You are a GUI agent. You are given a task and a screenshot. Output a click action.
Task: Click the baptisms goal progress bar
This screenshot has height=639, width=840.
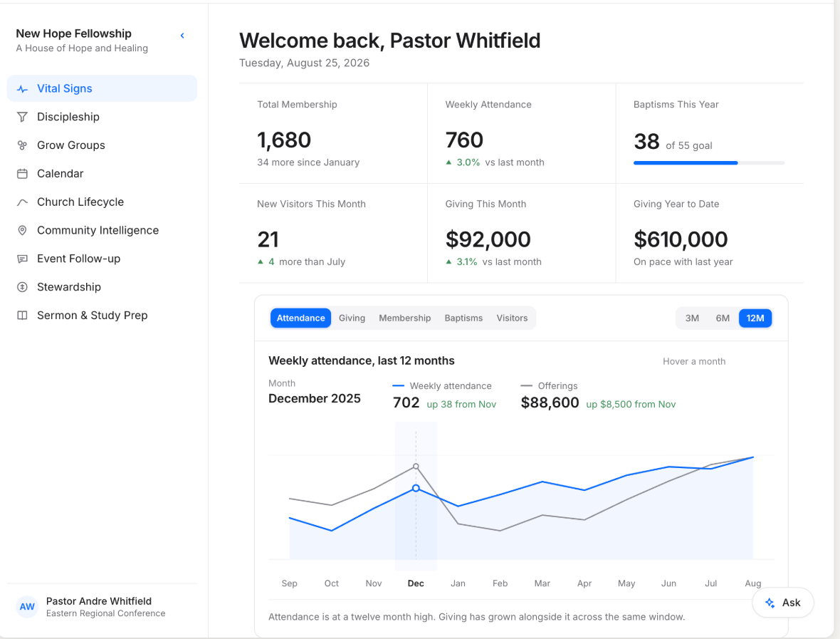click(709, 163)
